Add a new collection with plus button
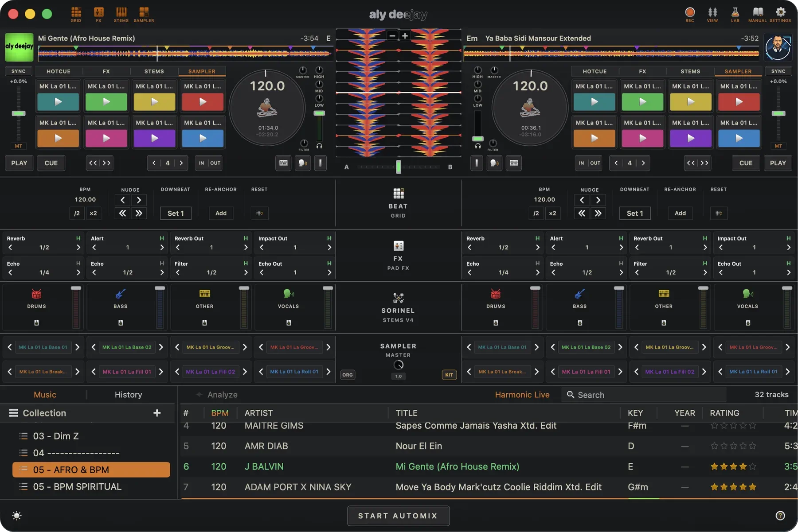The image size is (798, 532). coord(157,413)
